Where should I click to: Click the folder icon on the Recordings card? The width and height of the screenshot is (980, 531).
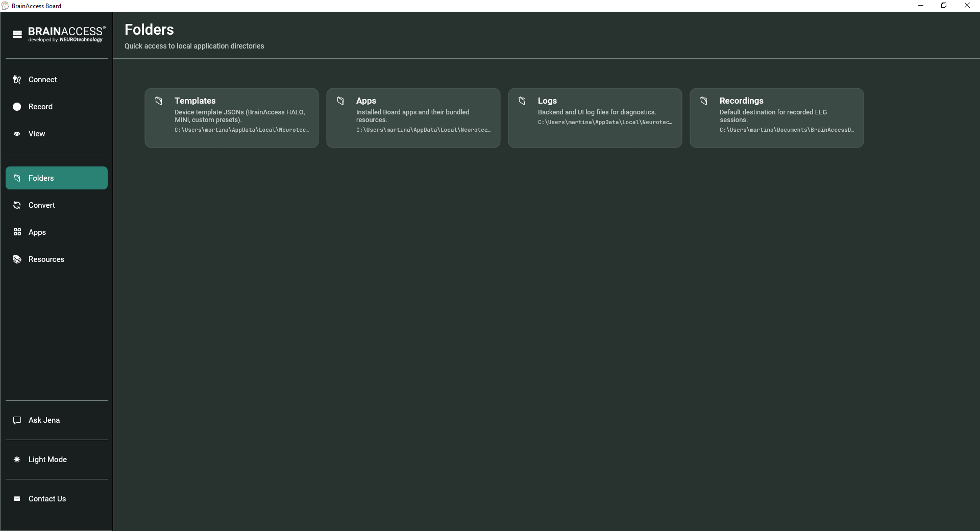pos(704,101)
